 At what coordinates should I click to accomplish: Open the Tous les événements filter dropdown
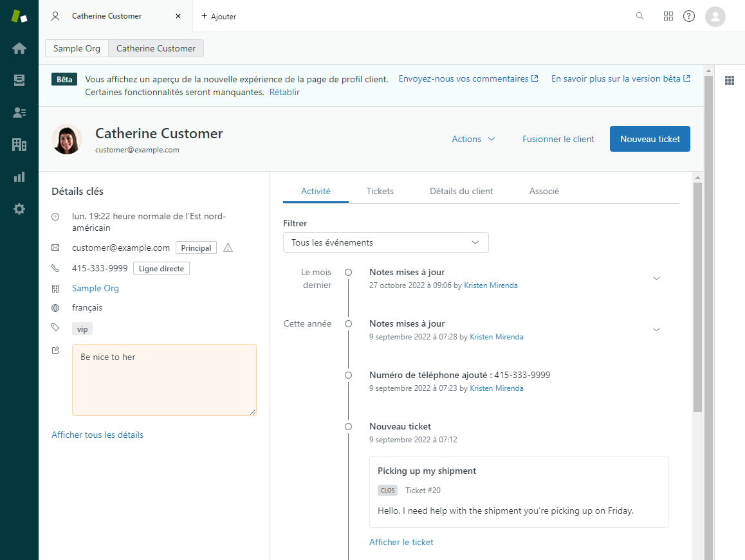tap(386, 242)
